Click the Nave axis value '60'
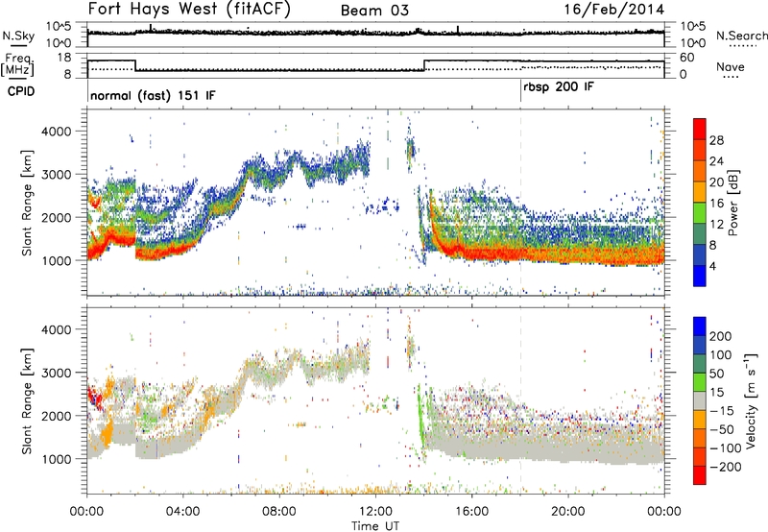The height and width of the screenshot is (532, 768). click(687, 58)
